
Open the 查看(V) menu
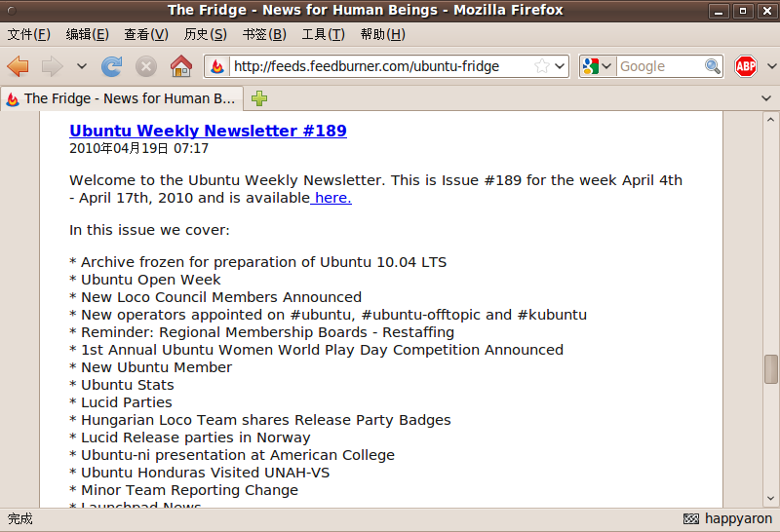(x=146, y=34)
